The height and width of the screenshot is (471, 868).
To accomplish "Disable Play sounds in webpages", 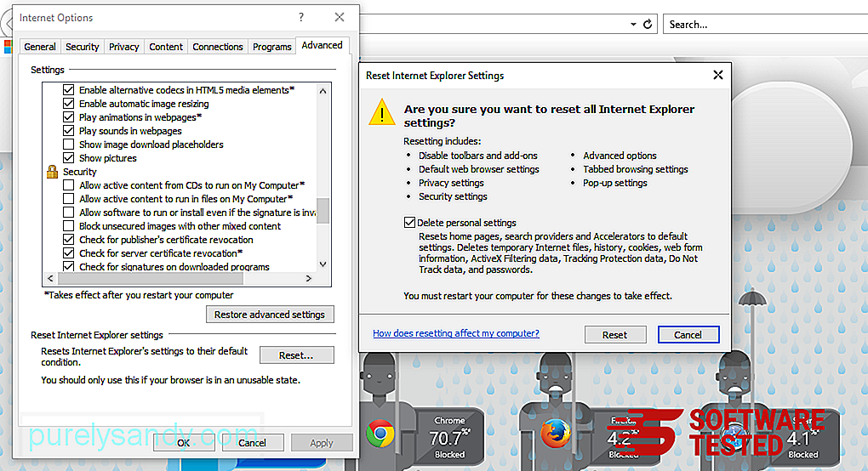I will tap(69, 130).
